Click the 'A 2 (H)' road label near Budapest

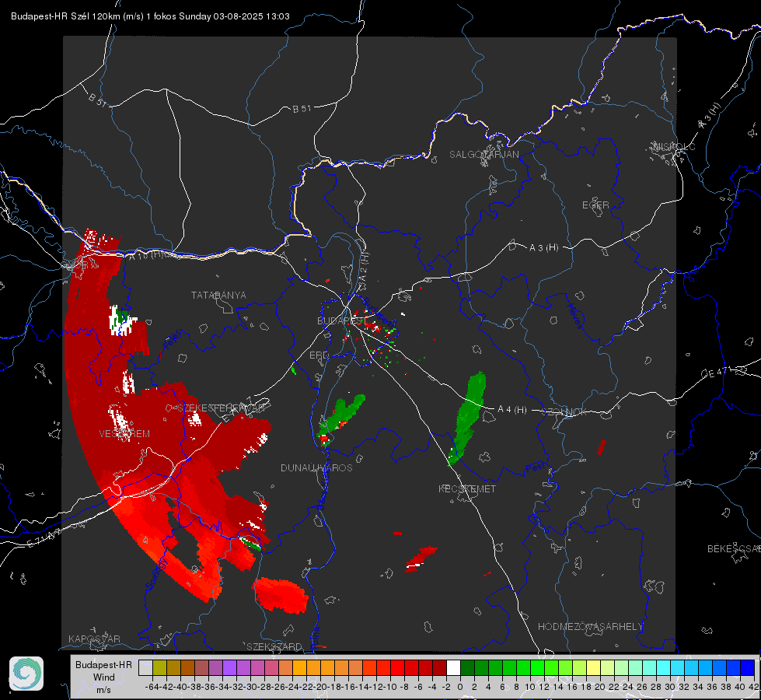[x=364, y=268]
